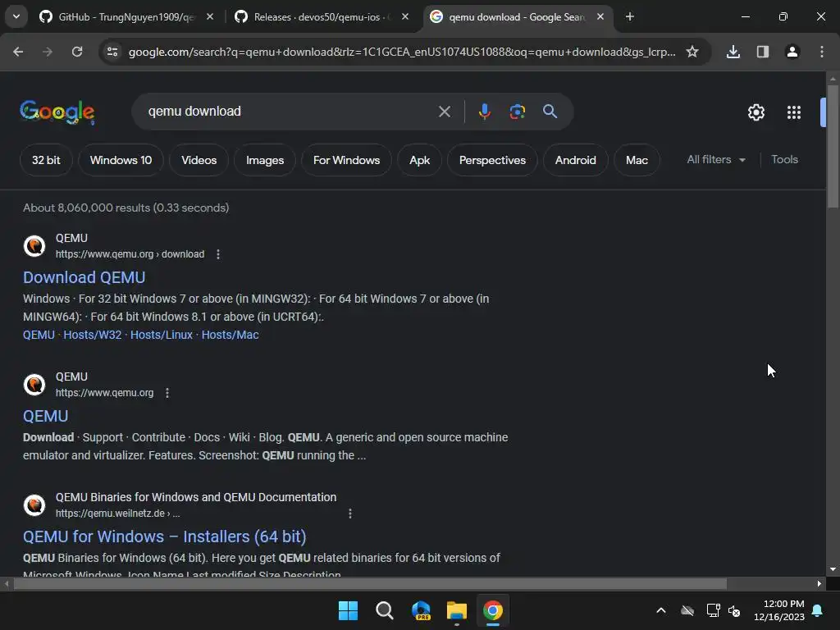
Task: Clear the search query
Action: (x=445, y=112)
